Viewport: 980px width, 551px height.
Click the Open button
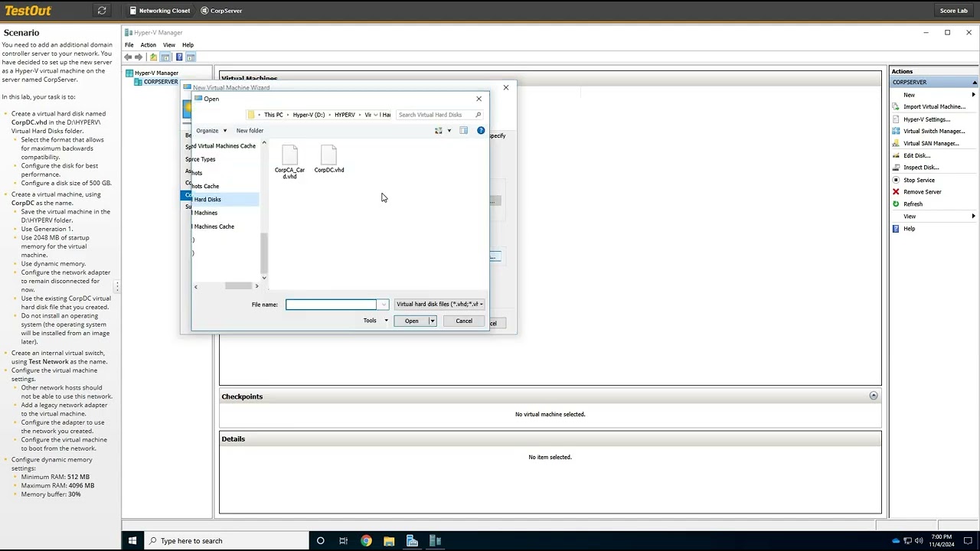pos(411,321)
